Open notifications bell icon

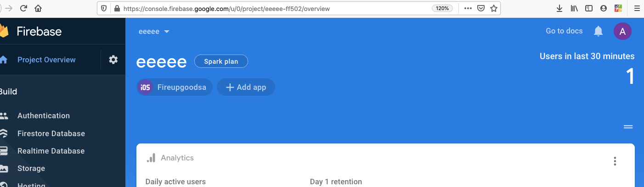pyautogui.click(x=598, y=31)
